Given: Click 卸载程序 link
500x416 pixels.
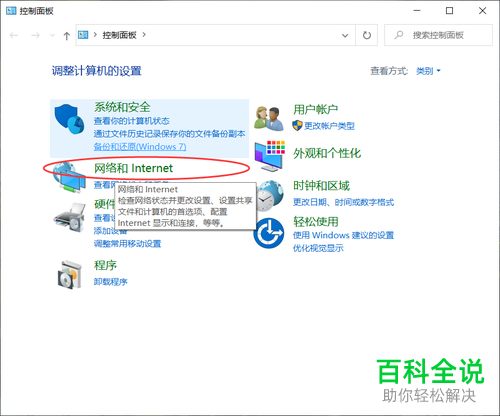Looking at the screenshot, I should point(111,282).
